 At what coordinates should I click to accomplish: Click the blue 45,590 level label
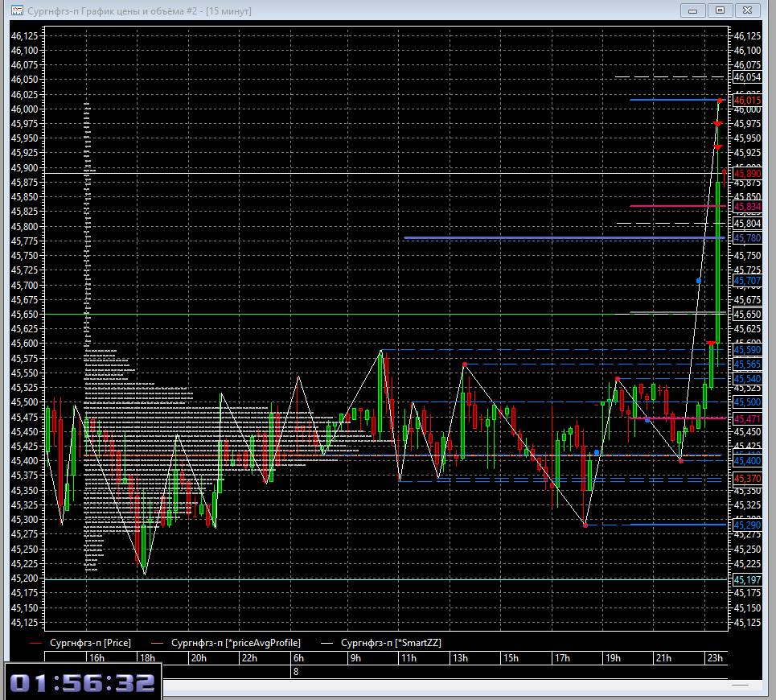tap(747, 350)
